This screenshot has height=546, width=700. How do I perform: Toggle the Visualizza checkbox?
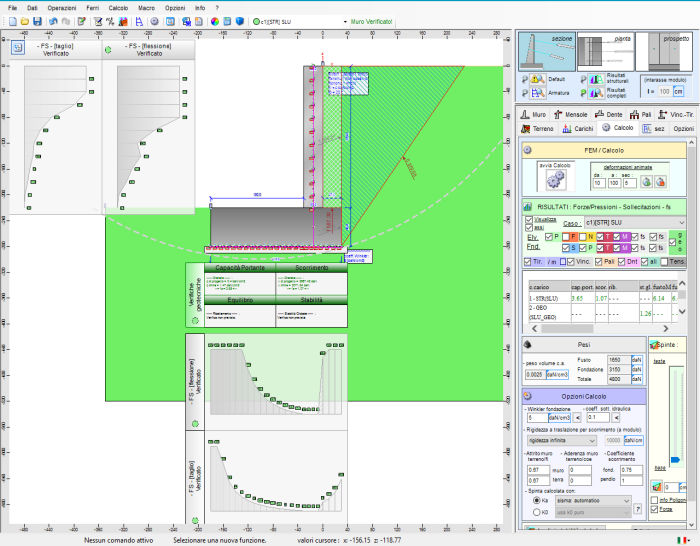point(529,220)
